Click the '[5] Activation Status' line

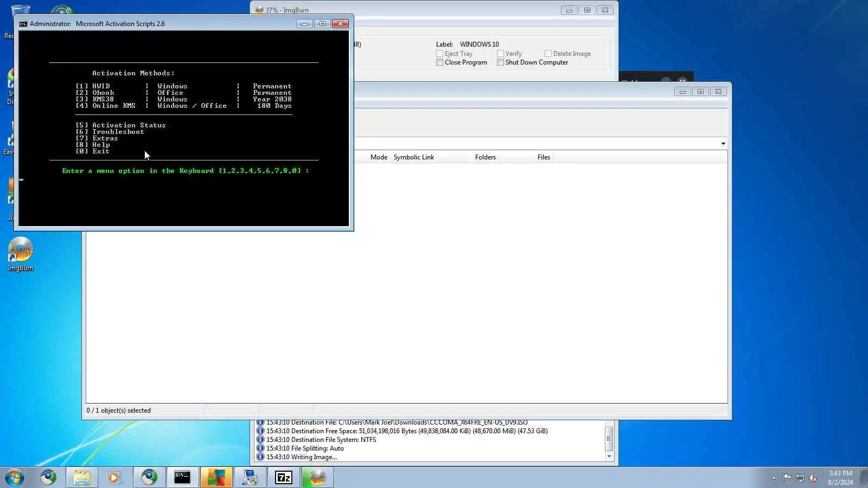tap(120, 125)
